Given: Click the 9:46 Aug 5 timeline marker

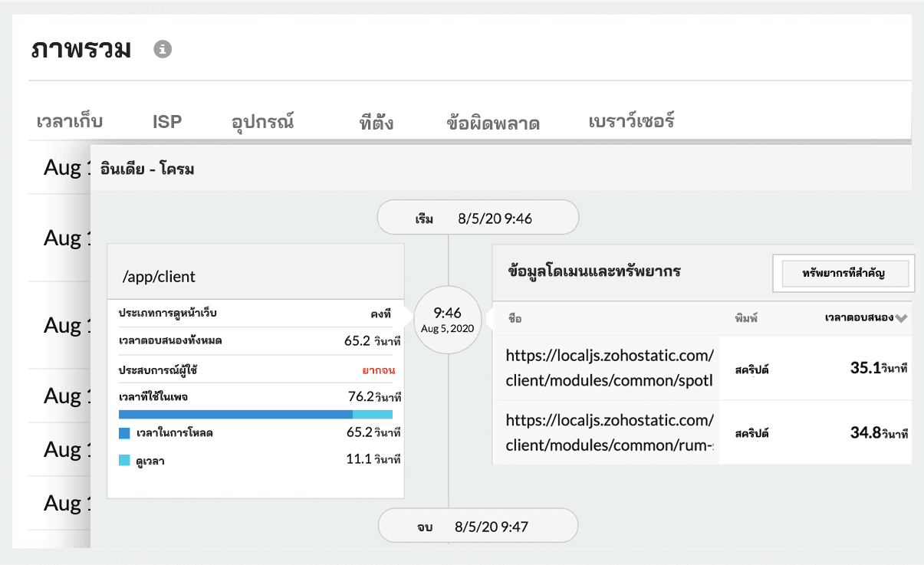Looking at the screenshot, I should 448,319.
